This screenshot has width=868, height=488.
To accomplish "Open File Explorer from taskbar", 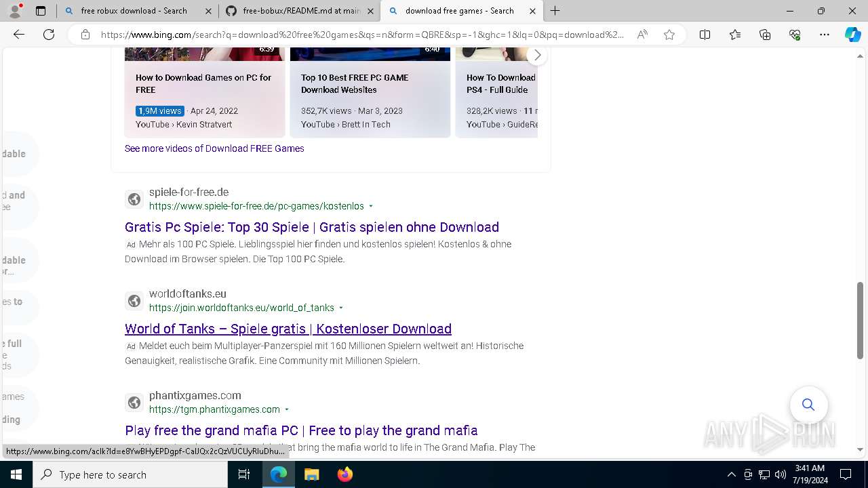I will [x=311, y=474].
